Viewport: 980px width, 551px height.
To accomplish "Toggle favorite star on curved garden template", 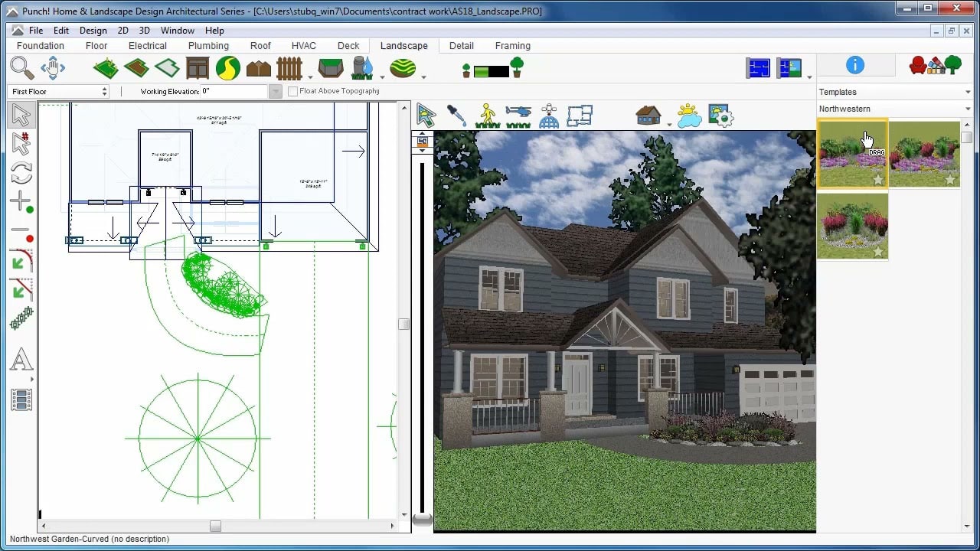I will tap(878, 180).
